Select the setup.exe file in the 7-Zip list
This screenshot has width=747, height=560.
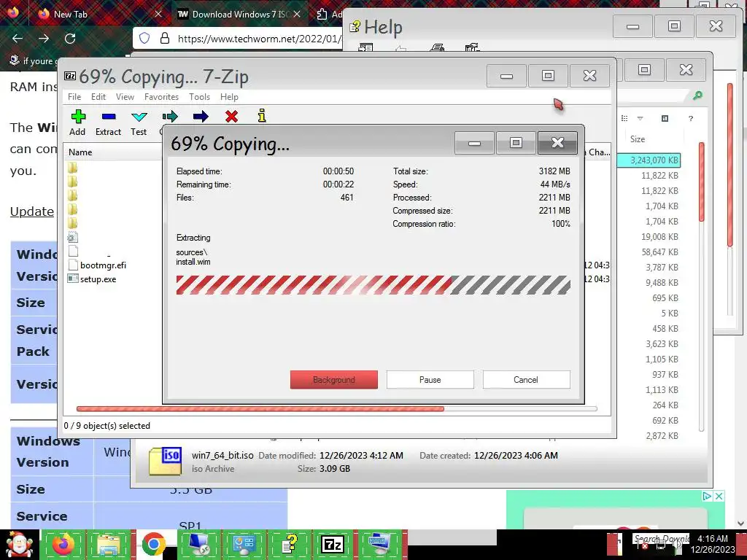(98, 279)
